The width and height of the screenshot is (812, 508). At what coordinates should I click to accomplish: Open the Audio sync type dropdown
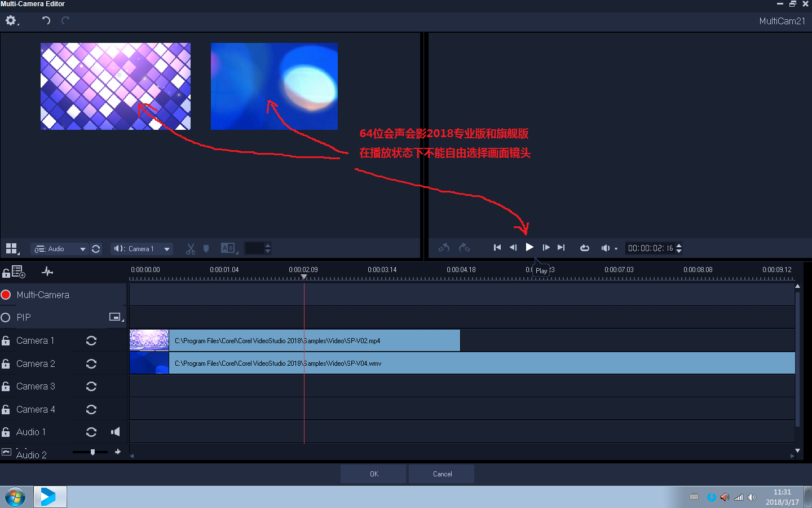click(x=60, y=249)
